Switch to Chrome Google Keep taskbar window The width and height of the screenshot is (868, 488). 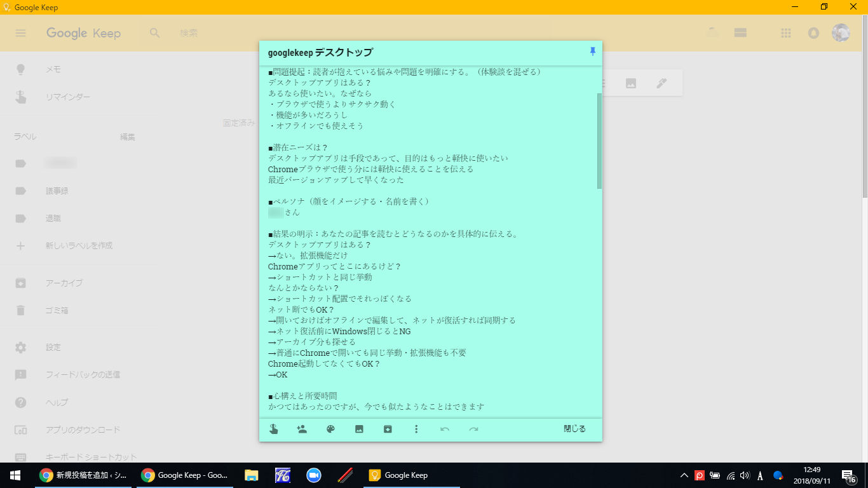[185, 475]
